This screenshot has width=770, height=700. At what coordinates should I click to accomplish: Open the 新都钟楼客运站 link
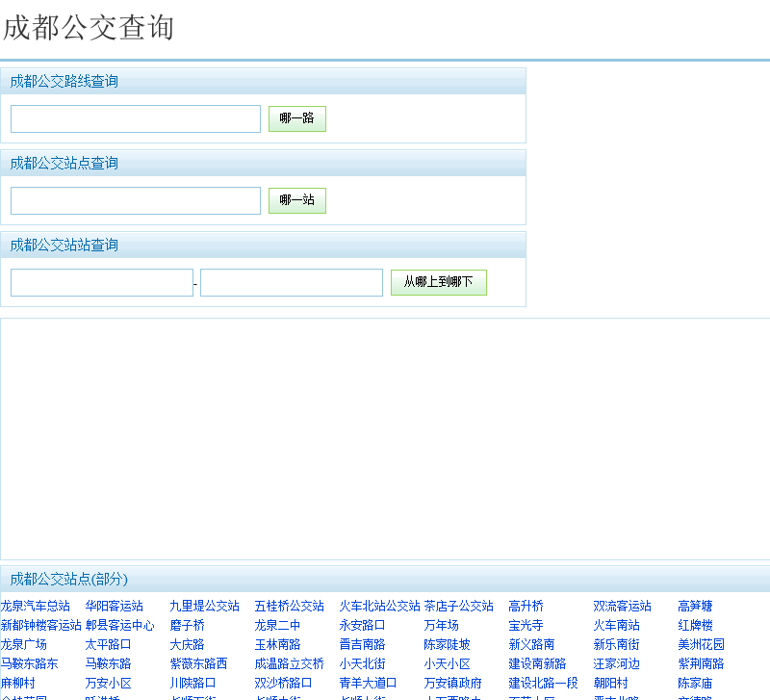40,625
